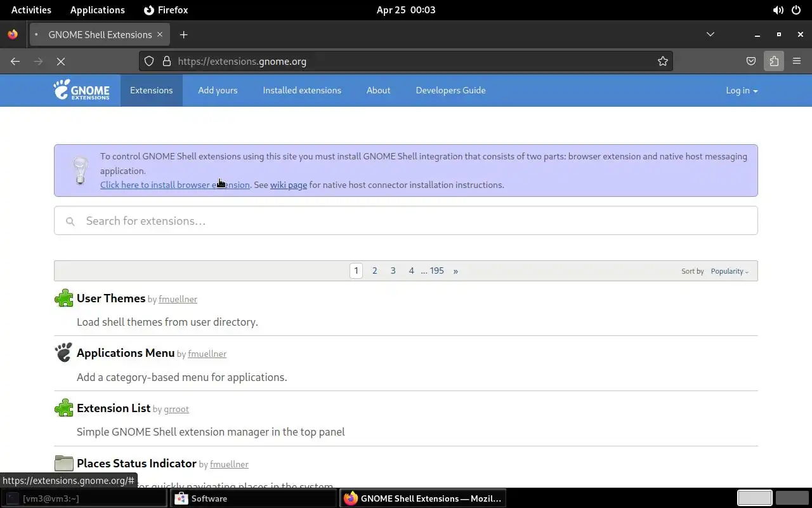Open the Firefox hamburger menu
This screenshot has height=508, width=812.
pyautogui.click(x=797, y=61)
